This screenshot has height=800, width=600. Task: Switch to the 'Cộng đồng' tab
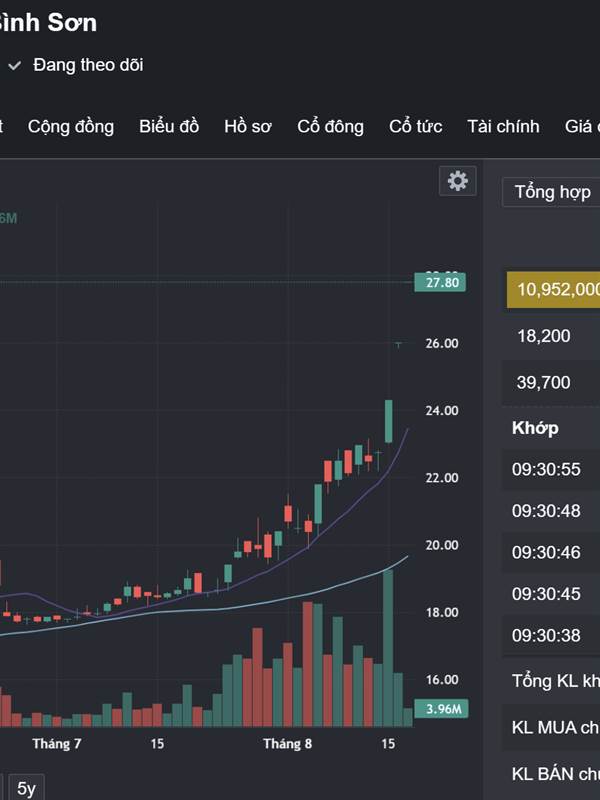[x=71, y=127]
